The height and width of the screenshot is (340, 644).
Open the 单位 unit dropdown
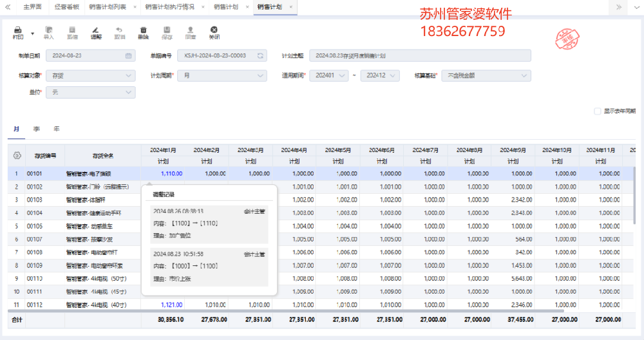coord(90,92)
